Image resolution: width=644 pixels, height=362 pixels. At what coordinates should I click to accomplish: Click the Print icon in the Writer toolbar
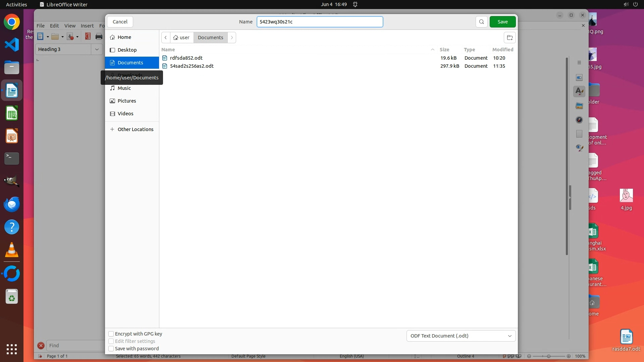99,37
